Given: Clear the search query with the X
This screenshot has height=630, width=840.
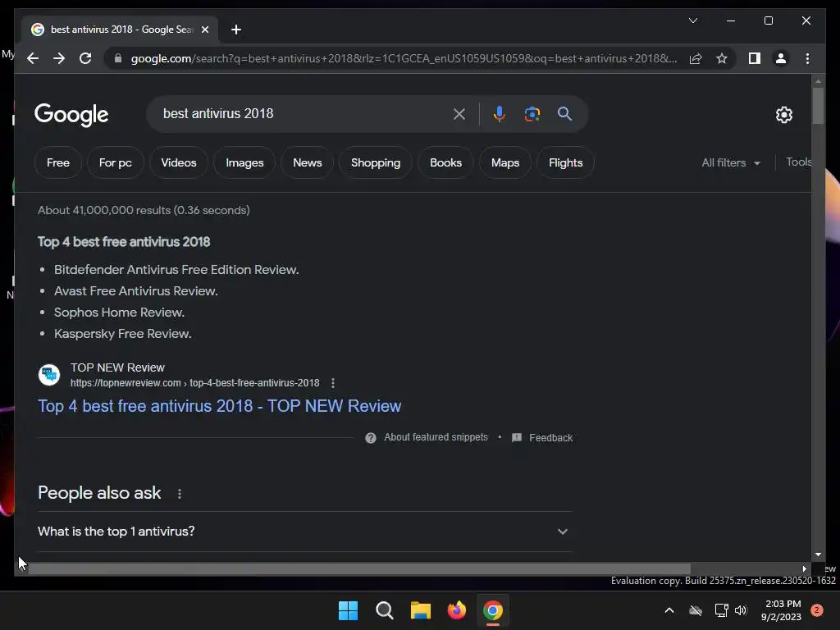Looking at the screenshot, I should tap(459, 113).
